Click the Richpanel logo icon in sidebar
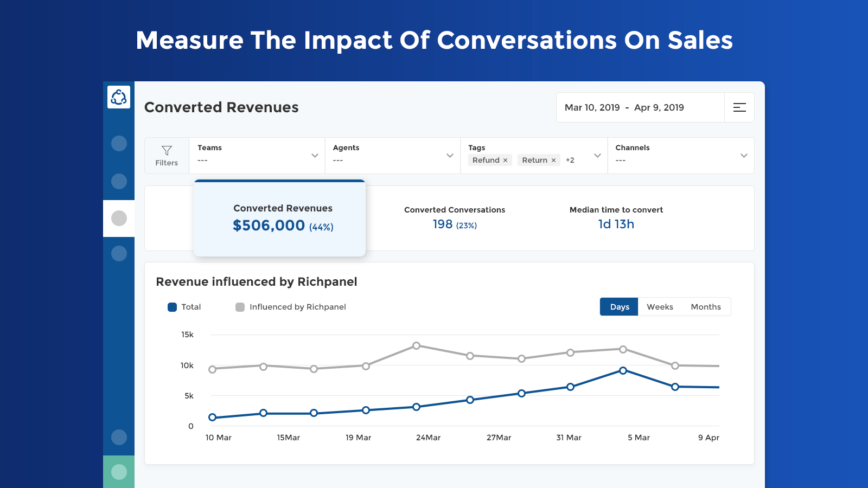This screenshot has width=868, height=488. point(119,97)
